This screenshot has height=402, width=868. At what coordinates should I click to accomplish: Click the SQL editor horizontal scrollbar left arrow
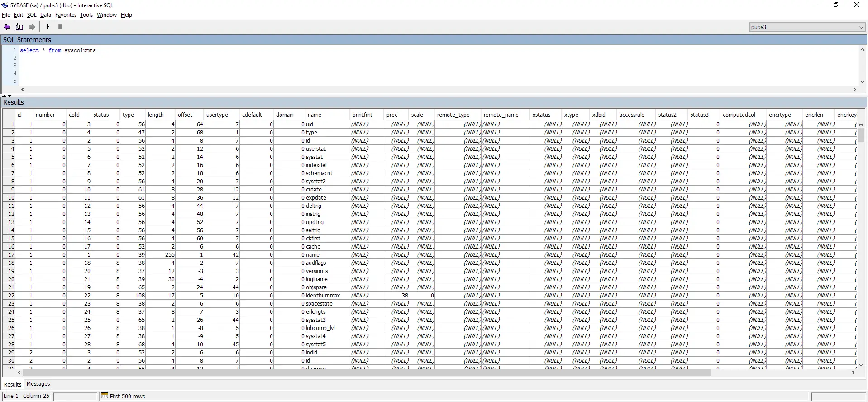tap(23, 90)
